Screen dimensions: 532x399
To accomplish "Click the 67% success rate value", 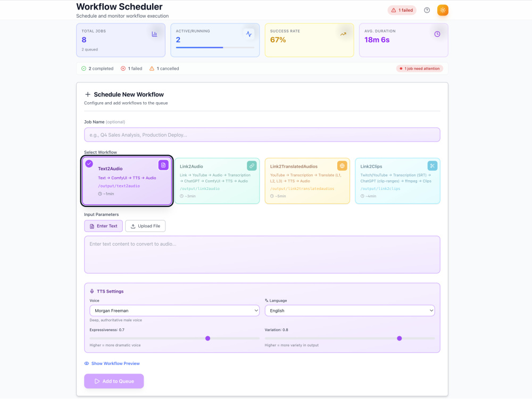I will point(278,40).
